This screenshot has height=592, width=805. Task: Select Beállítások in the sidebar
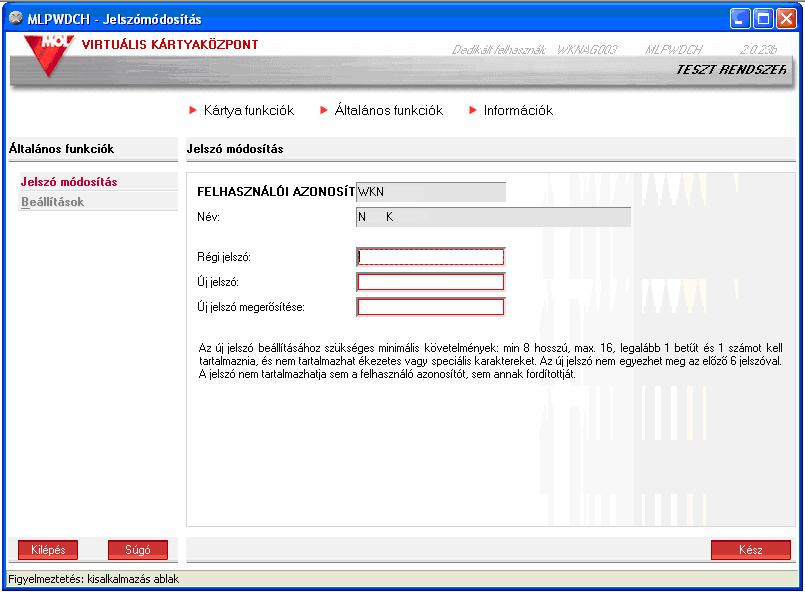[52, 202]
